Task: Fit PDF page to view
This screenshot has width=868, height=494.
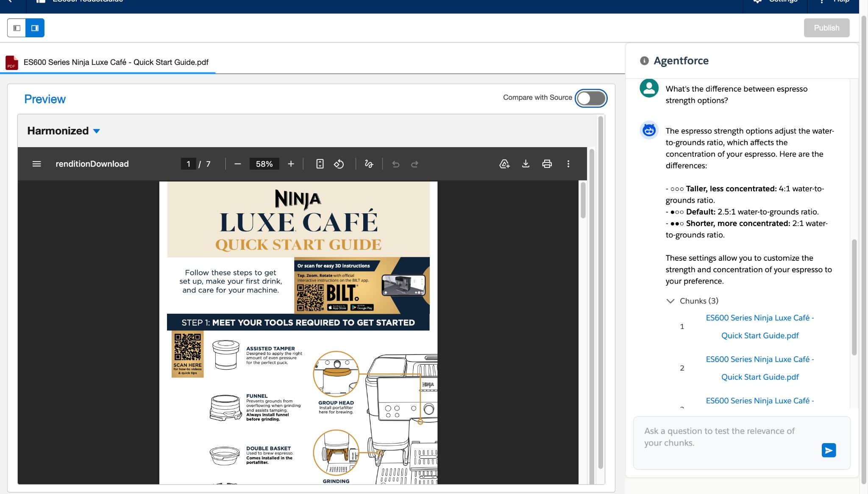Action: point(320,164)
